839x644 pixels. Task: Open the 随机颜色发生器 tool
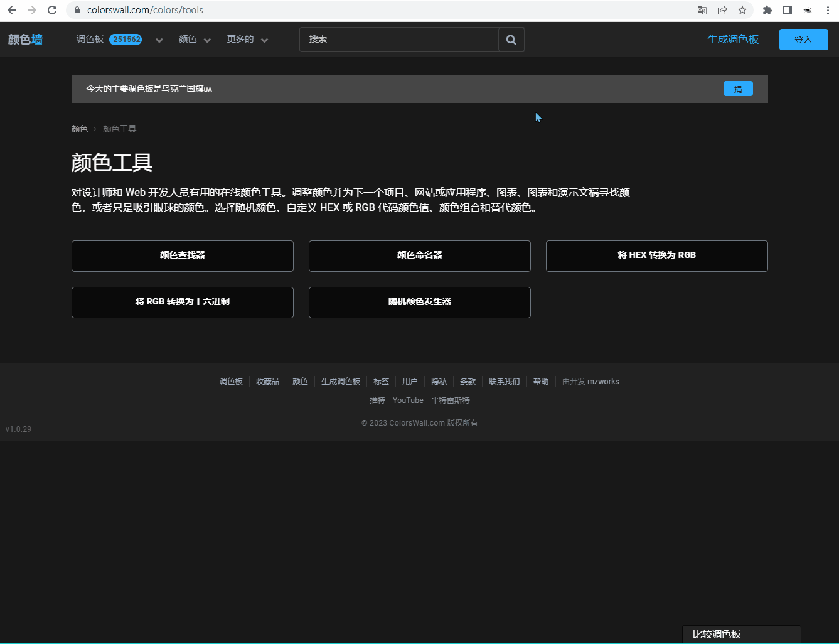tap(419, 302)
